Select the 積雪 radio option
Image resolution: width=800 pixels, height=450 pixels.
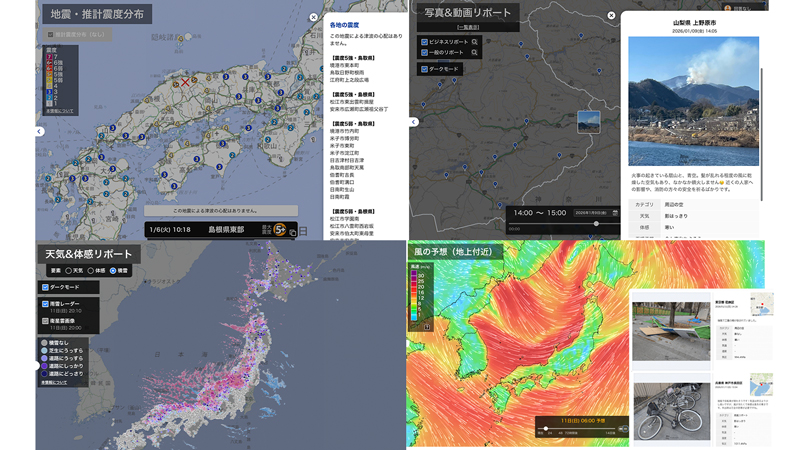coord(113,270)
